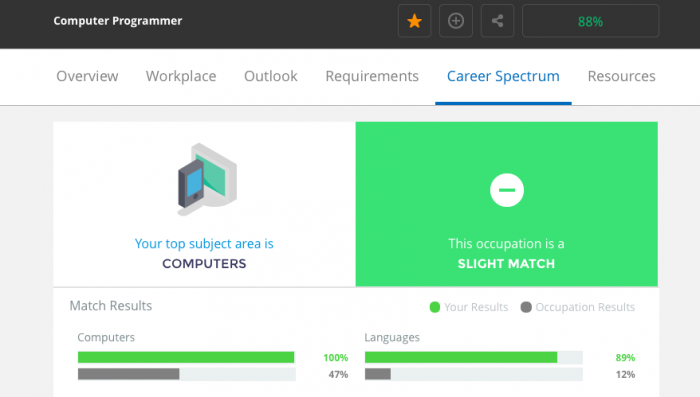This screenshot has width=700, height=397.
Task: Click the 88% match score button
Action: [x=590, y=21]
